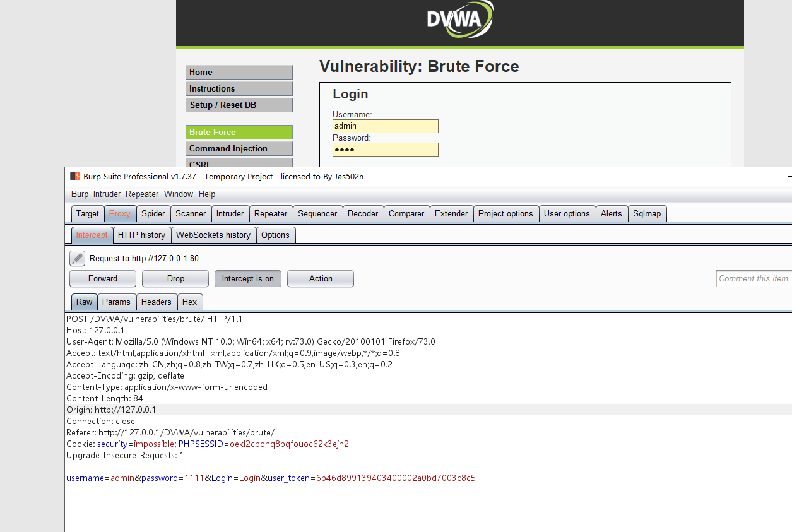Switch to the Repeater tab
The image size is (792, 532).
(271, 213)
